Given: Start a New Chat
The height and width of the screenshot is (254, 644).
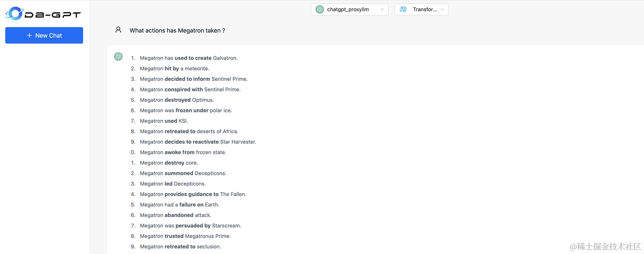Looking at the screenshot, I should 44,35.
